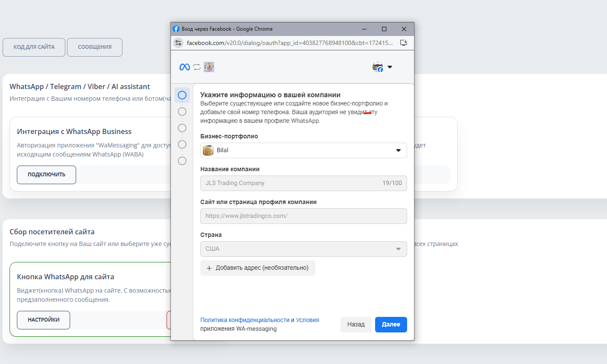Image resolution: width=607 pixels, height=364 pixels.
Task: Select the fifth step circle in the stepper
Action: tap(182, 161)
